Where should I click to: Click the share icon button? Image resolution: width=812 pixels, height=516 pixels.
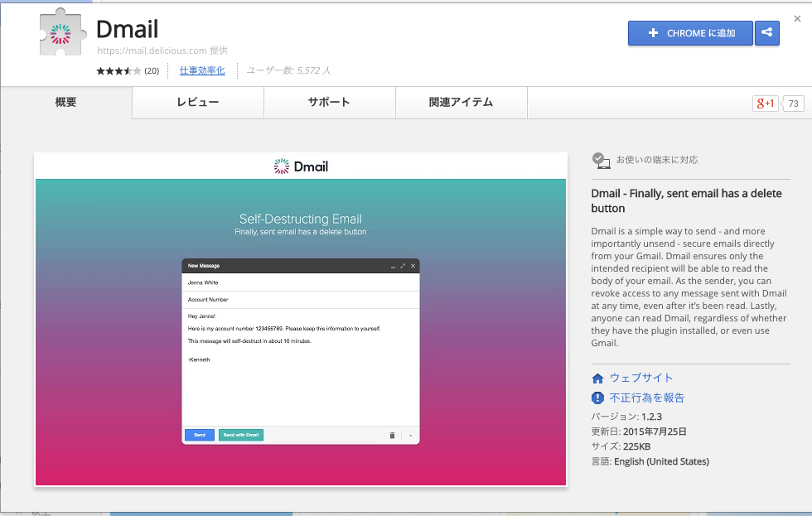point(766,33)
